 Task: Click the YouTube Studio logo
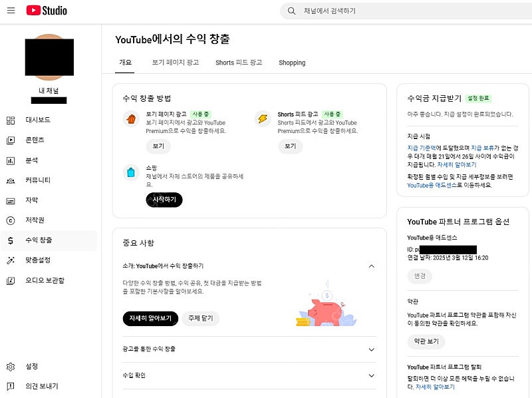click(x=47, y=11)
